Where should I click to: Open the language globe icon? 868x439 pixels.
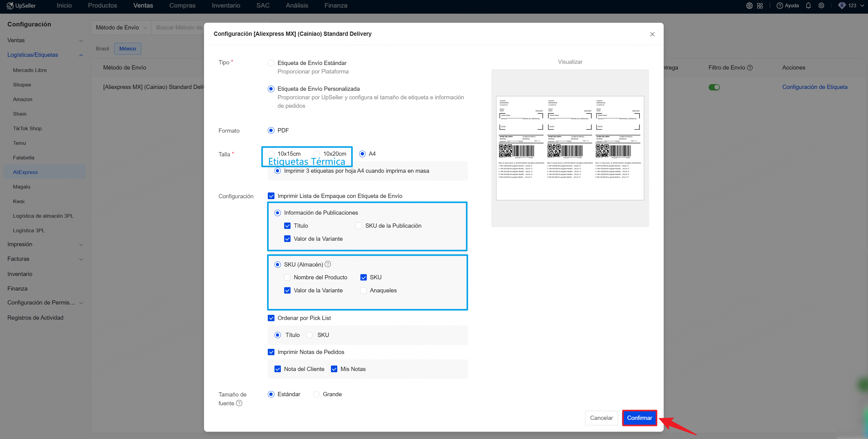pyautogui.click(x=749, y=6)
